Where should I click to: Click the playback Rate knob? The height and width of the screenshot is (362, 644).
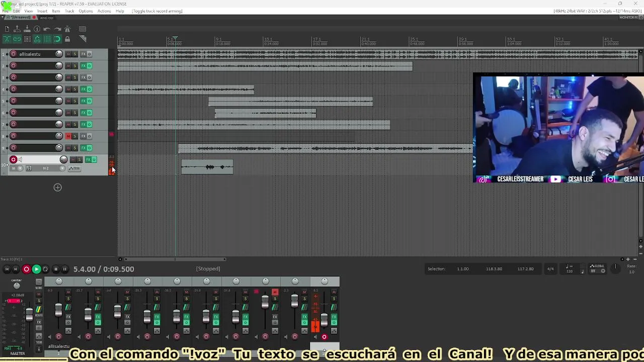pos(615,268)
